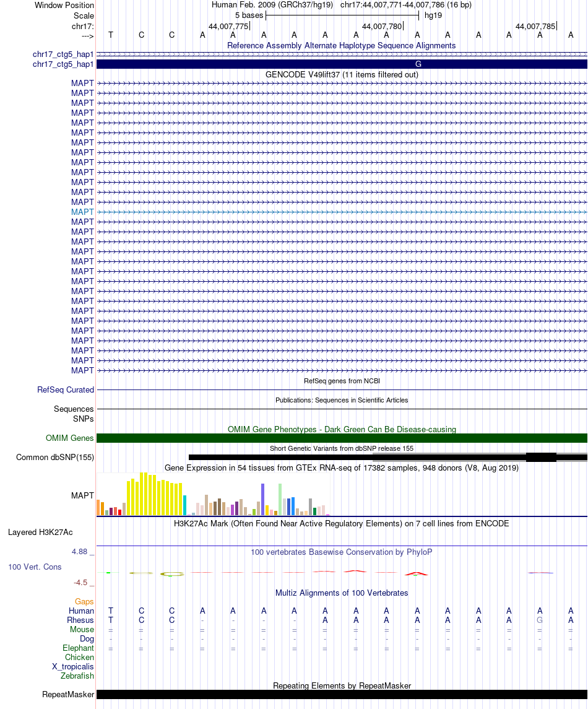
Task: Click the thick black block in dbSNP track
Action: [541, 457]
